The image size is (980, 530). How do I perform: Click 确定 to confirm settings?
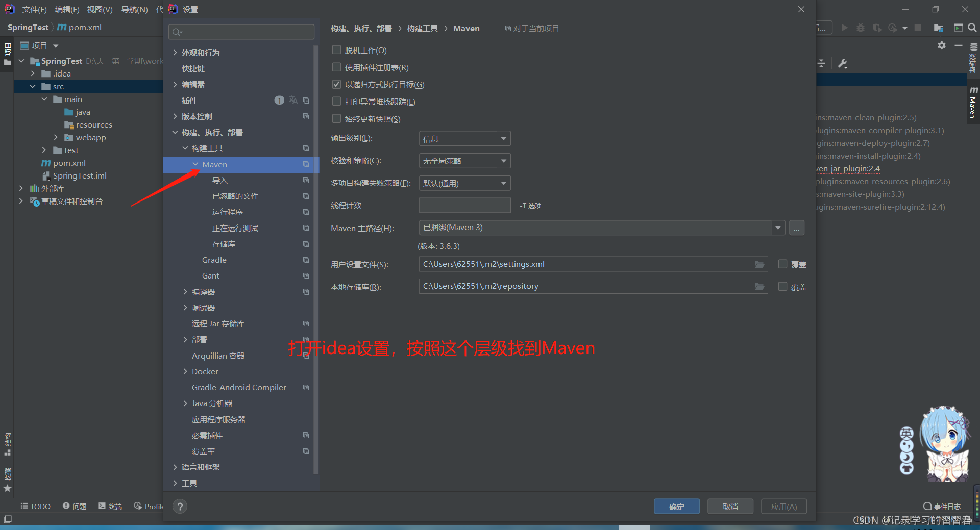click(x=677, y=506)
